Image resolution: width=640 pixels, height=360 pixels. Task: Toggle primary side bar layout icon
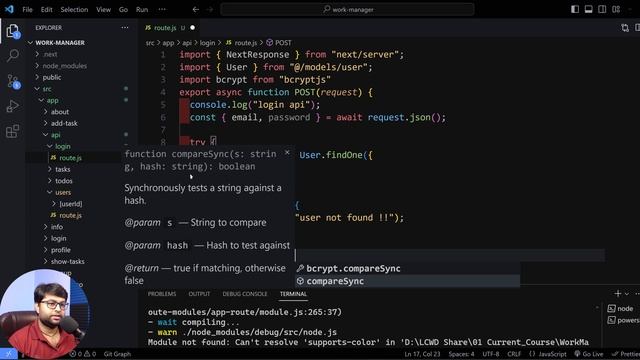[575, 9]
